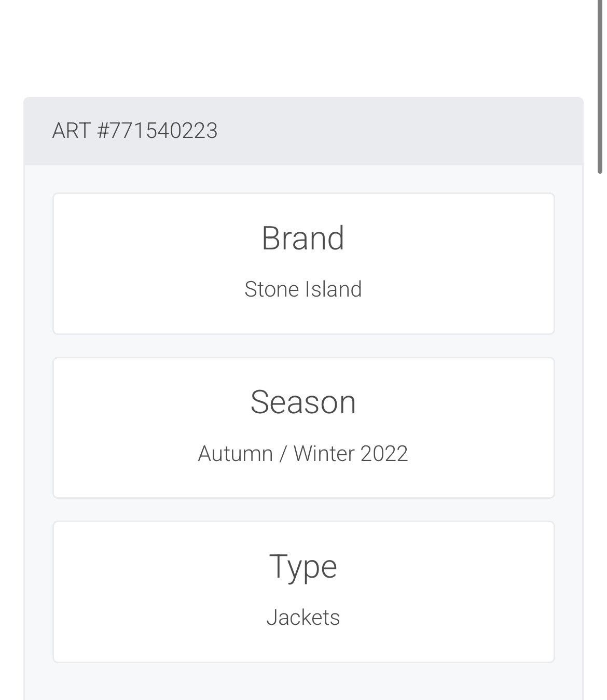The height and width of the screenshot is (700, 607).
Task: Click the Season heading
Action: [x=303, y=402]
